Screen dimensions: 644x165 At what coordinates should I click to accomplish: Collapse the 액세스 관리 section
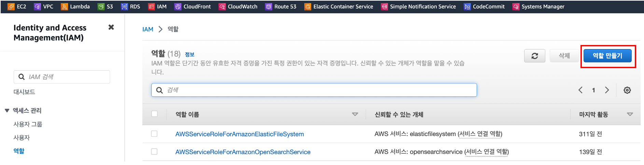click(7, 110)
